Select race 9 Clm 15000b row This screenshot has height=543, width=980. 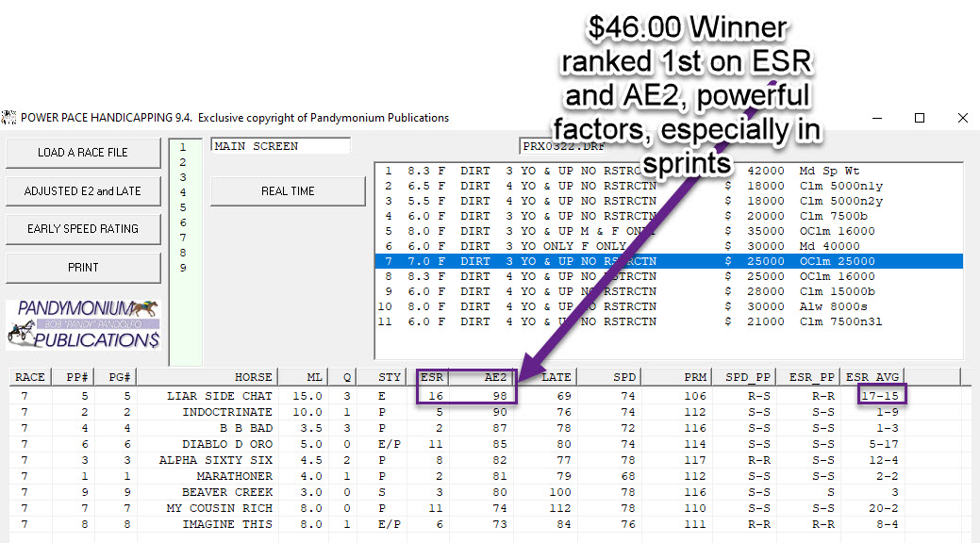tap(669, 291)
